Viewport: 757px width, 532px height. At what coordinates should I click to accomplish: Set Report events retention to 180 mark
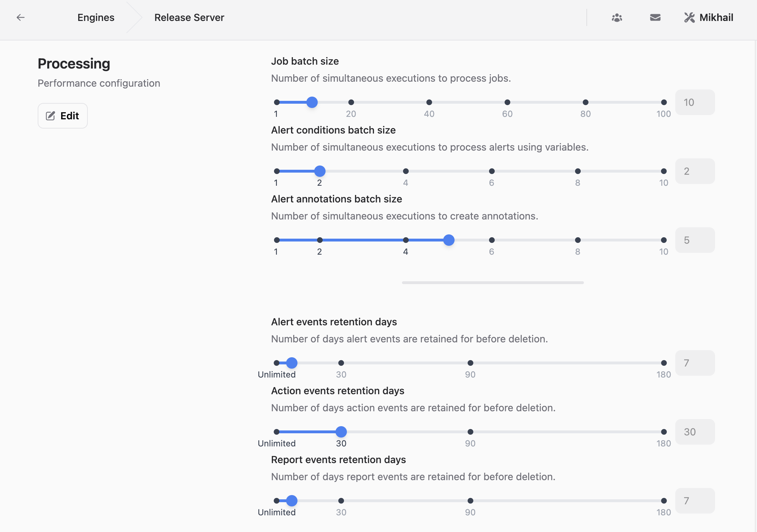pyautogui.click(x=664, y=501)
